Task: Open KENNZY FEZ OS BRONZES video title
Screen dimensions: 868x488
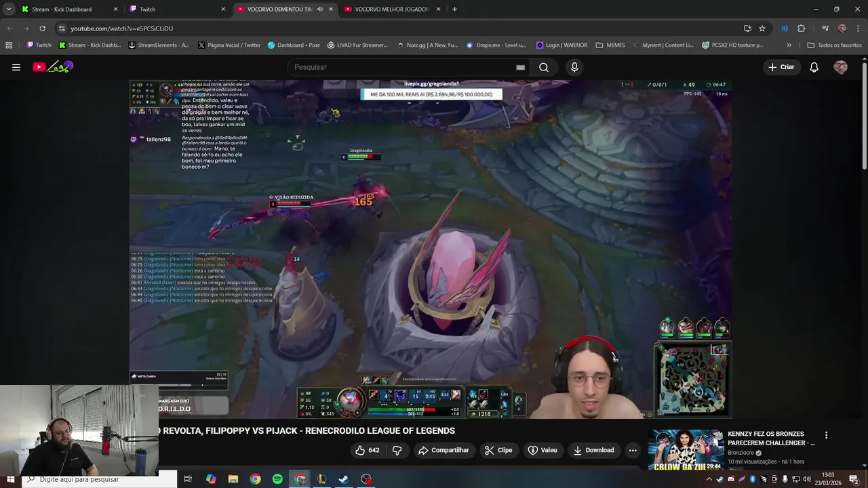Action: click(x=771, y=439)
